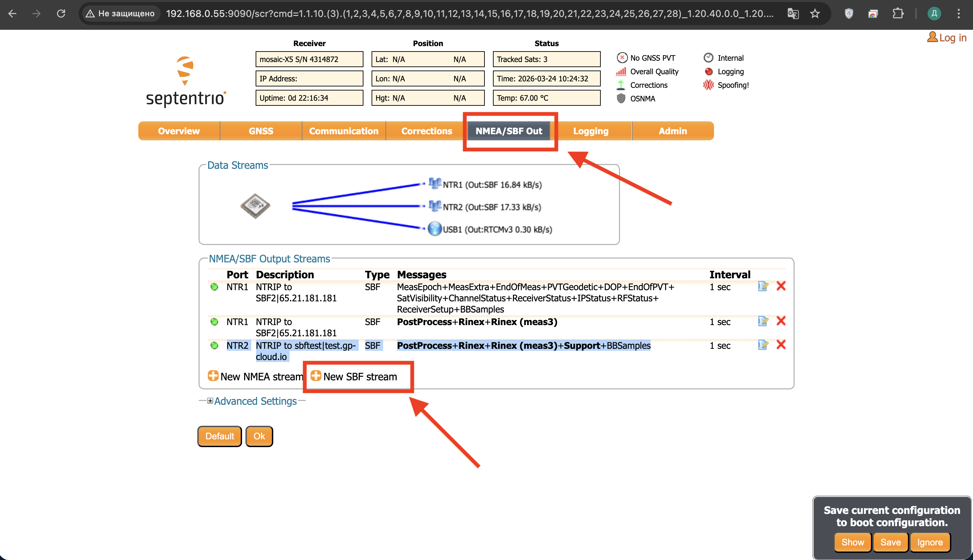
Task: Click the Default button
Action: pos(219,436)
